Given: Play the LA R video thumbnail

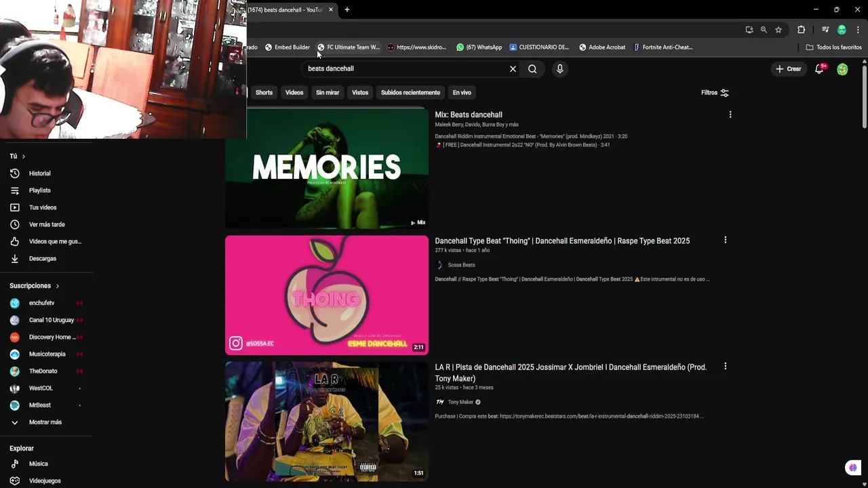Looking at the screenshot, I should coord(327,422).
